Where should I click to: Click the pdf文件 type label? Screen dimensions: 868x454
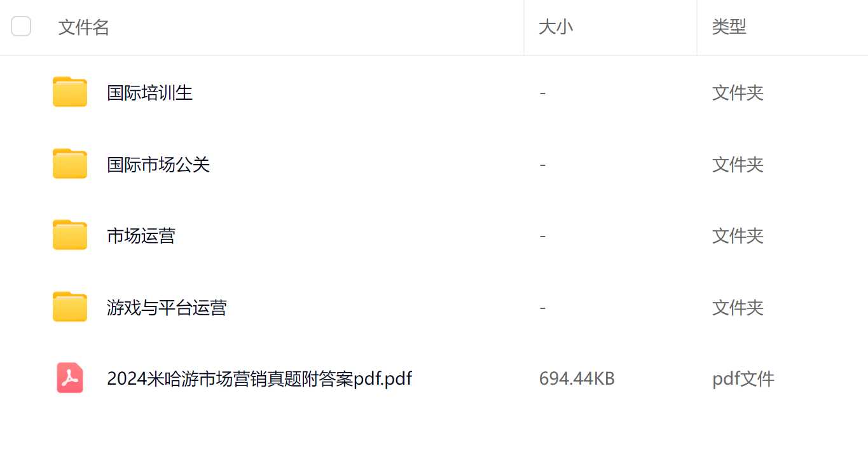coord(743,379)
